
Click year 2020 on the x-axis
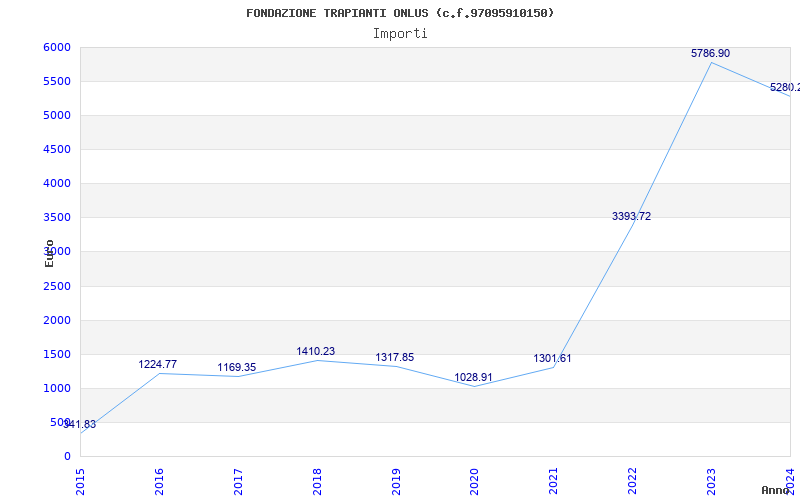[x=474, y=481]
